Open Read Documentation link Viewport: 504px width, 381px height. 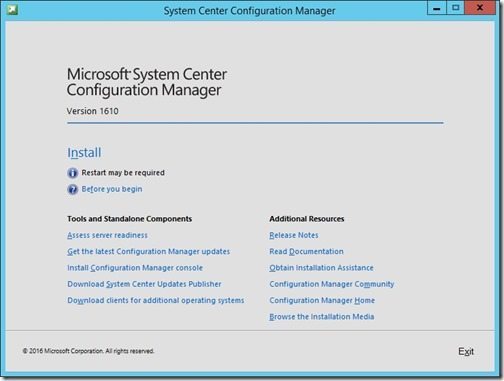[306, 251]
